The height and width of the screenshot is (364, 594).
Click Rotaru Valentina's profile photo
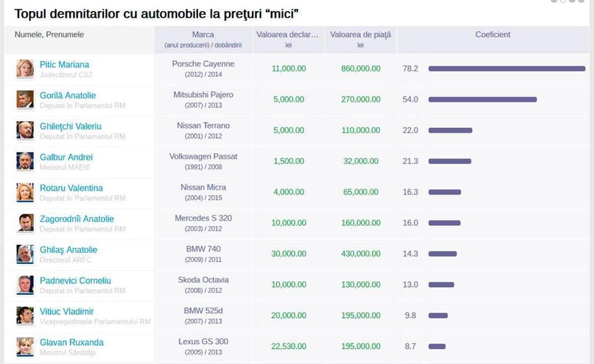pos(25,192)
